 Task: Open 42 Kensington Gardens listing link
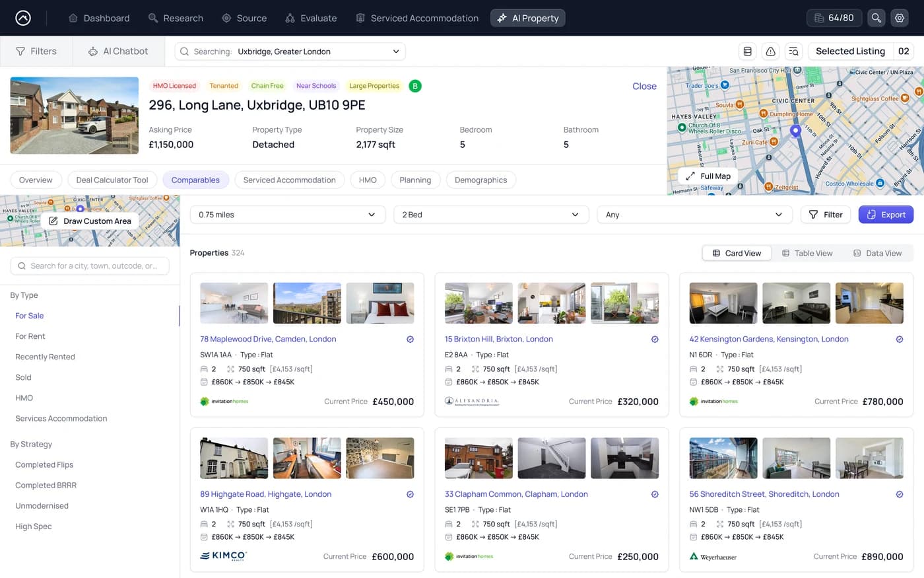[x=769, y=339]
